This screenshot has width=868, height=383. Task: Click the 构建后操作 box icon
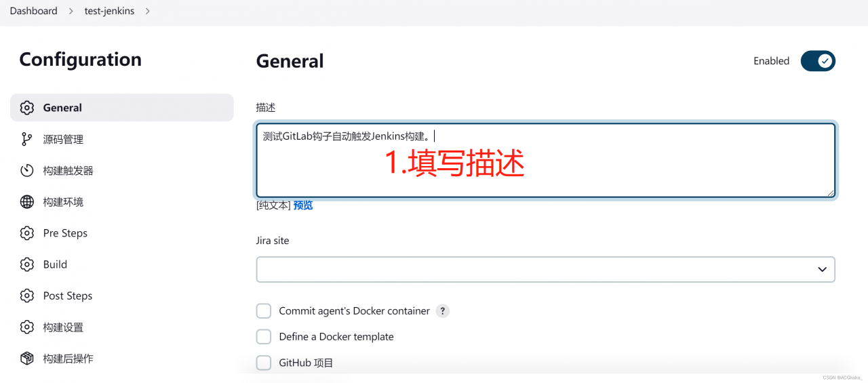coord(27,359)
